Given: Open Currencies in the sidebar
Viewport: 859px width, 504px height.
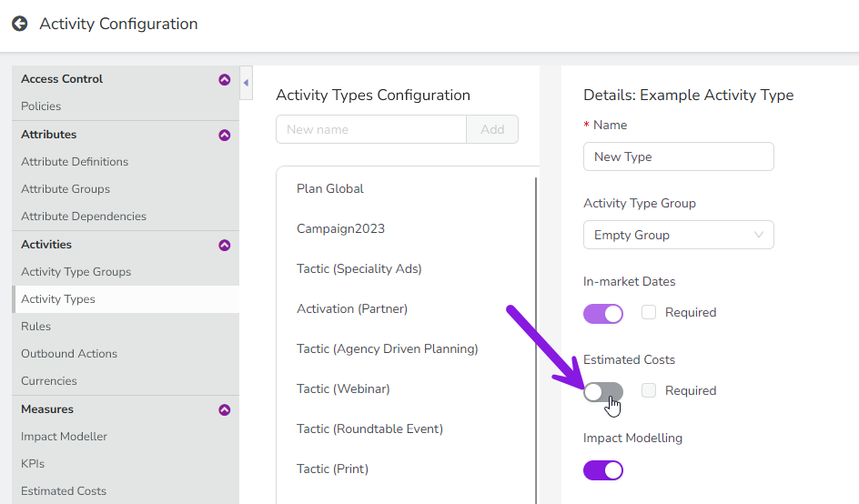Looking at the screenshot, I should [49, 381].
